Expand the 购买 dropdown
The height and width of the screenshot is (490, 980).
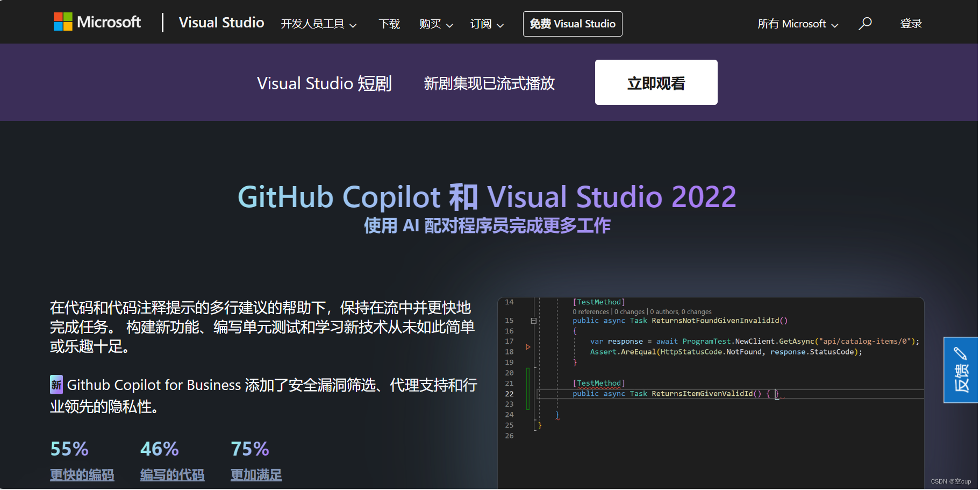pyautogui.click(x=436, y=24)
